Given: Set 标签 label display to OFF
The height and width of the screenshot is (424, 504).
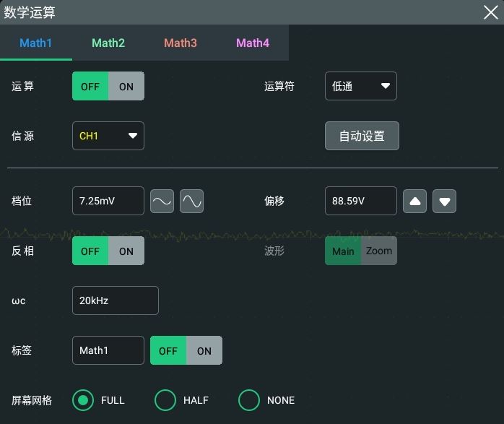Looking at the screenshot, I should click(x=168, y=350).
